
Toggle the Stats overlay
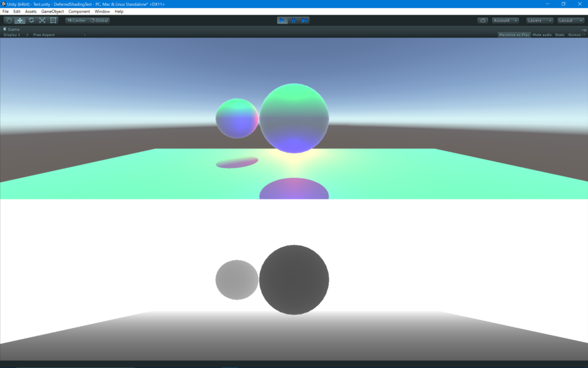(559, 34)
